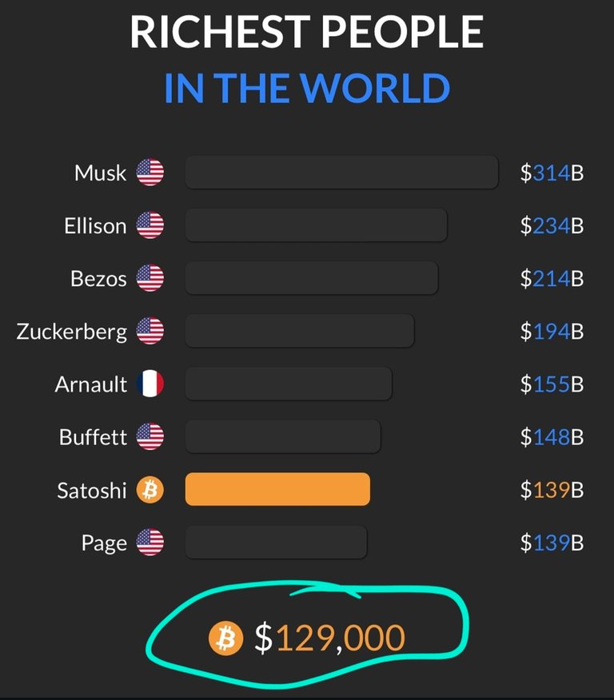Click the $155B value for Arnault

tap(552, 384)
